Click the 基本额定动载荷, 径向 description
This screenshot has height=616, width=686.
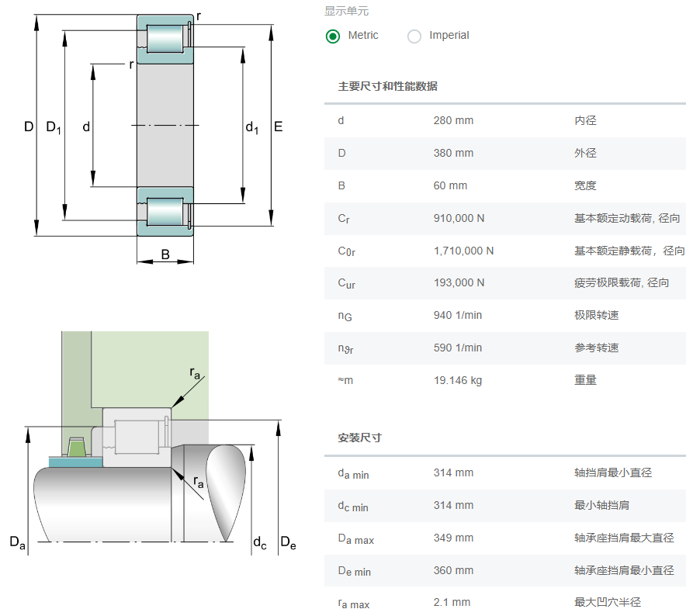click(627, 218)
